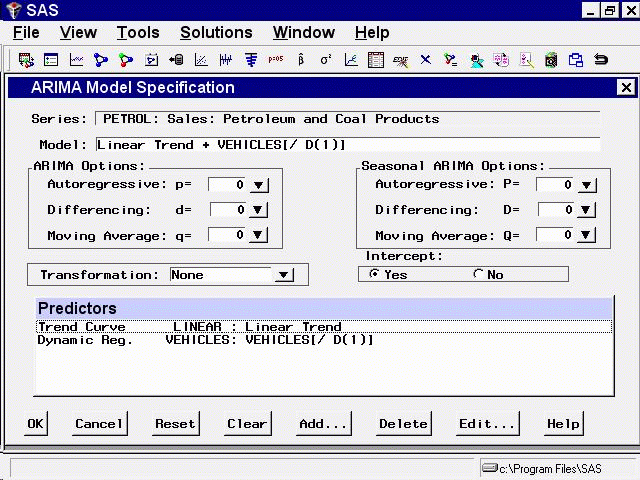This screenshot has height=480, width=640.
Task: Click the Transformation value field showing None
Action: pos(222,275)
